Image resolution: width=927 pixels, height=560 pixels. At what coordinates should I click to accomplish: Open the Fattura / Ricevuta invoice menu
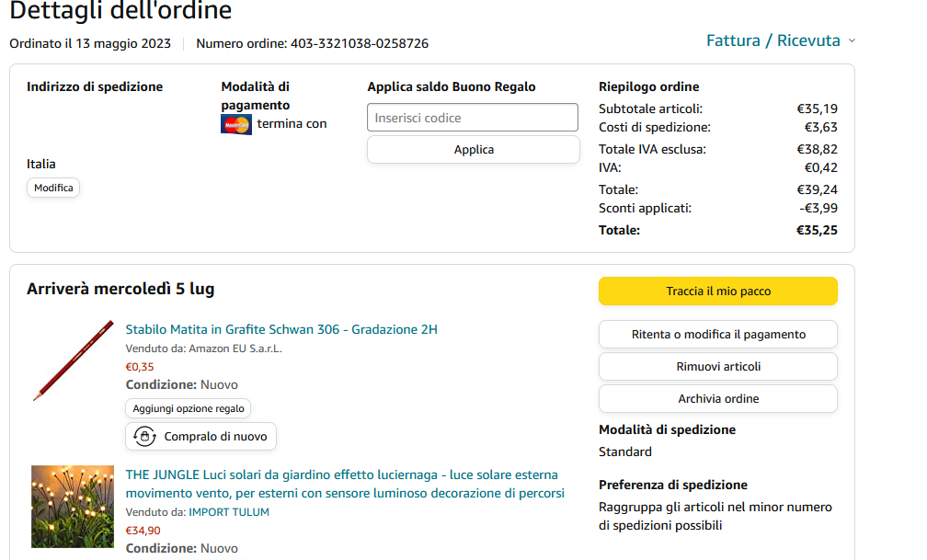click(x=772, y=40)
